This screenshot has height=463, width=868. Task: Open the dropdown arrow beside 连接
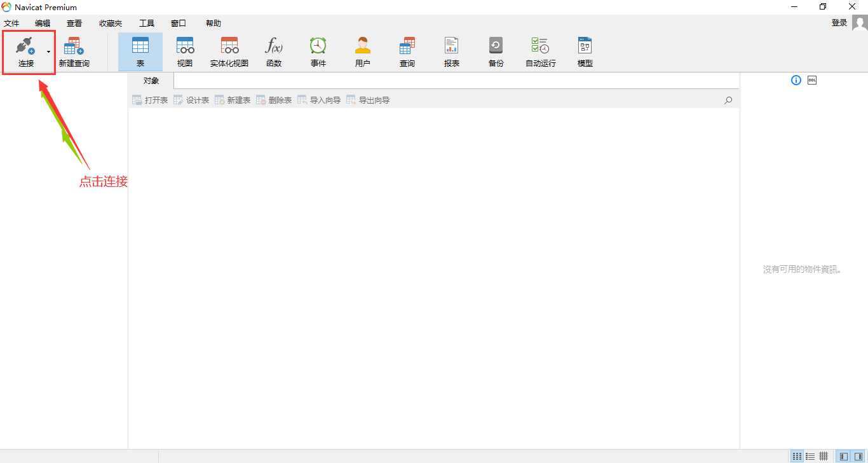point(48,52)
